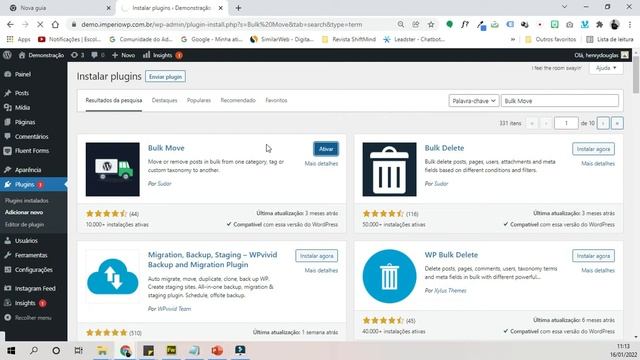Image resolution: width=640 pixels, height=360 pixels.
Task: Open the Chrome extensions puzzle icon
Action: (x=599, y=24)
